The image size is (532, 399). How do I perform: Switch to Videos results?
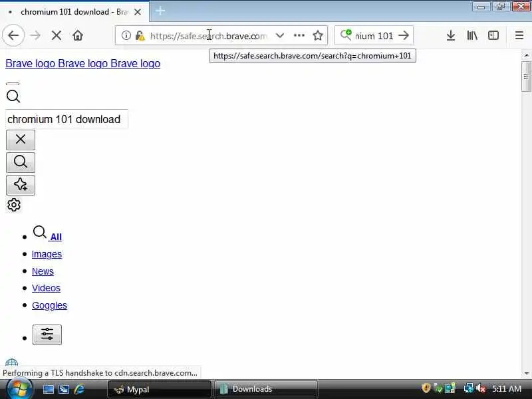pyautogui.click(x=46, y=288)
